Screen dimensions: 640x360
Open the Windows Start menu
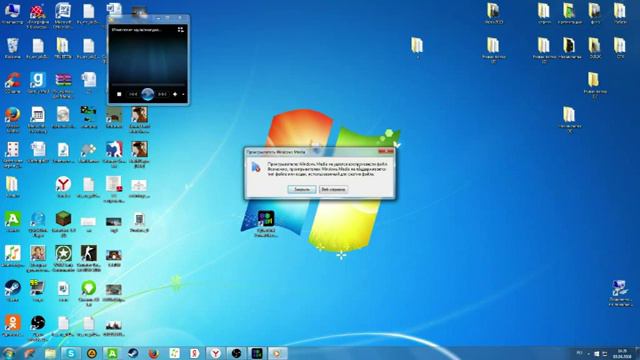pos(9,353)
